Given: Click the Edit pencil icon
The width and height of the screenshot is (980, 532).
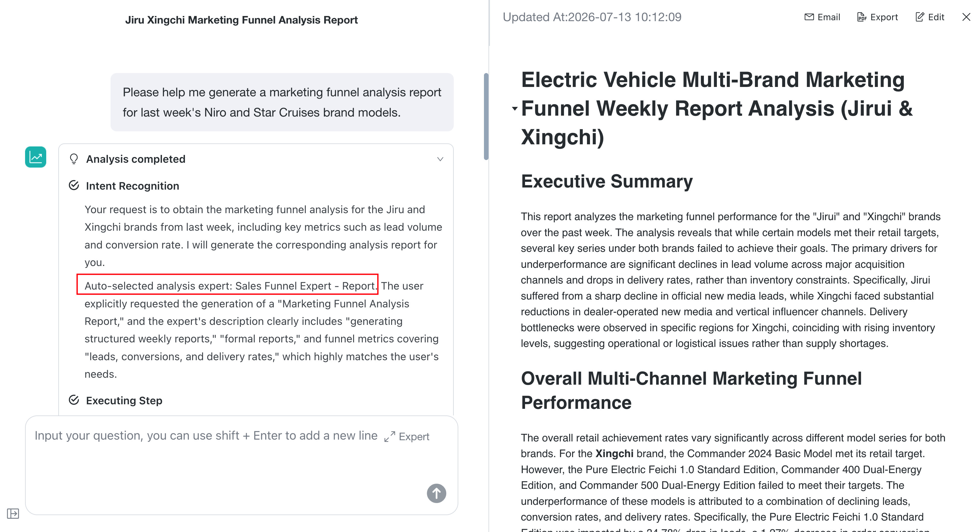Looking at the screenshot, I should click(x=920, y=17).
